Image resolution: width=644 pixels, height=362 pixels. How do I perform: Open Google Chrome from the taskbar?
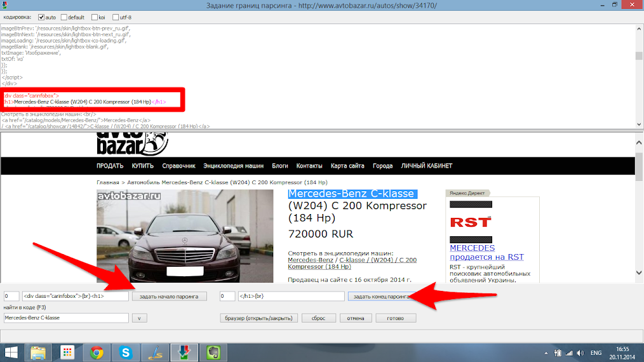[97, 352]
